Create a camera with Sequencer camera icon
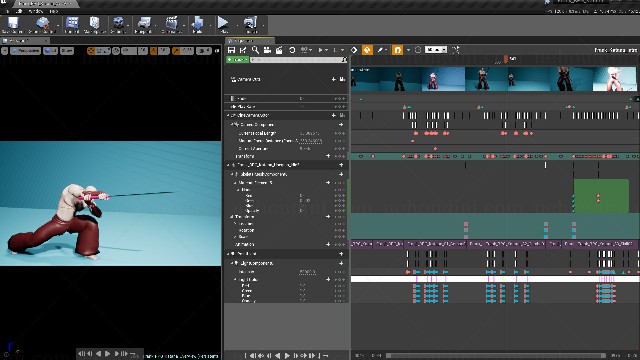640x360 pixels. [267, 50]
